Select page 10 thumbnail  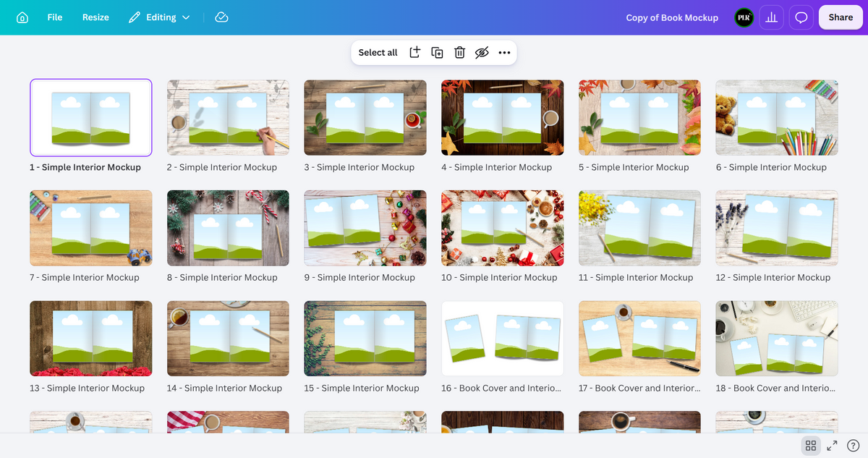[x=503, y=228]
